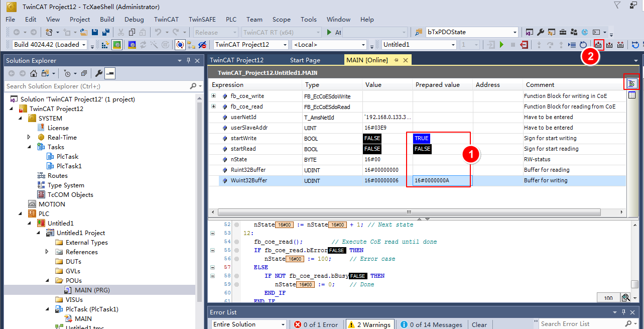Click the top-toolbar Properties wrench icon
This screenshot has height=329, width=644.
point(541,32)
